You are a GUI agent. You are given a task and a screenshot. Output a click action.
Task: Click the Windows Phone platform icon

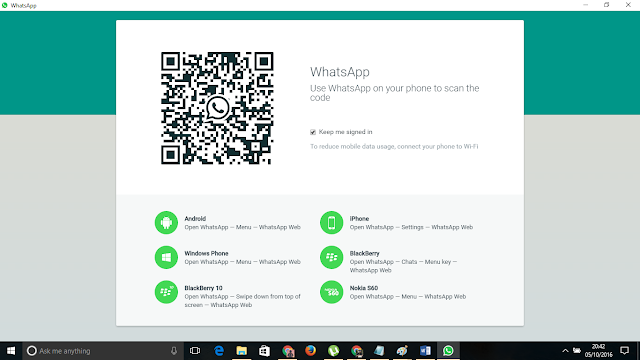[x=166, y=257]
